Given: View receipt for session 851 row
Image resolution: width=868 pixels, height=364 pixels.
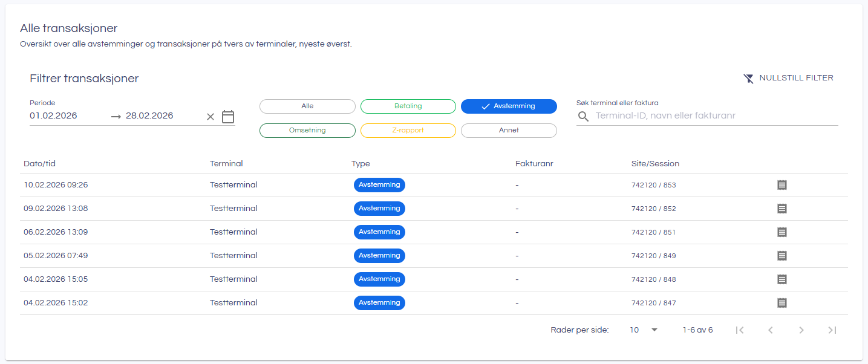Looking at the screenshot, I should (x=782, y=232).
